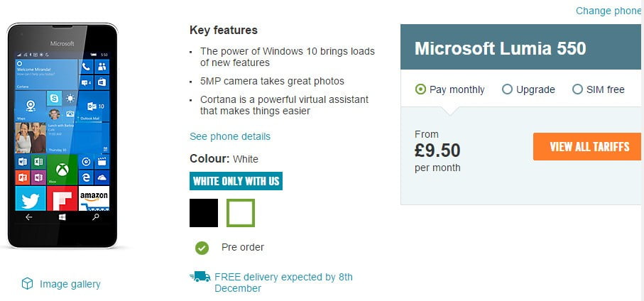
Task: Select the Pay monthly option
Action: click(420, 89)
